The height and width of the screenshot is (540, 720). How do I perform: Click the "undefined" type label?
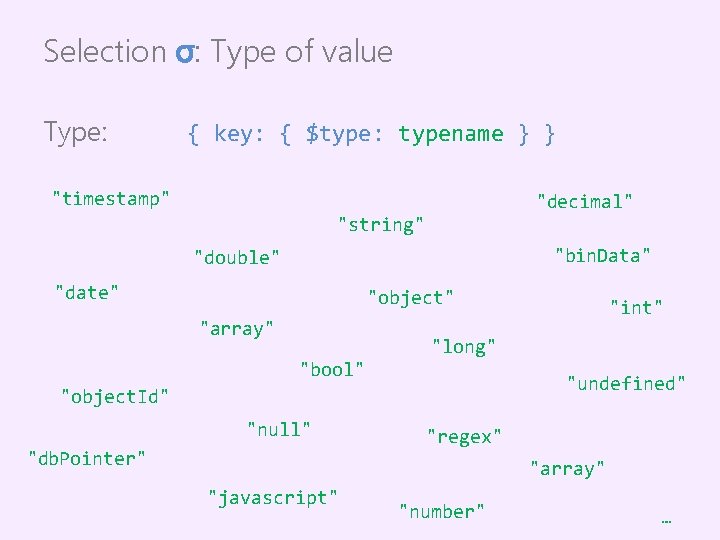point(626,383)
